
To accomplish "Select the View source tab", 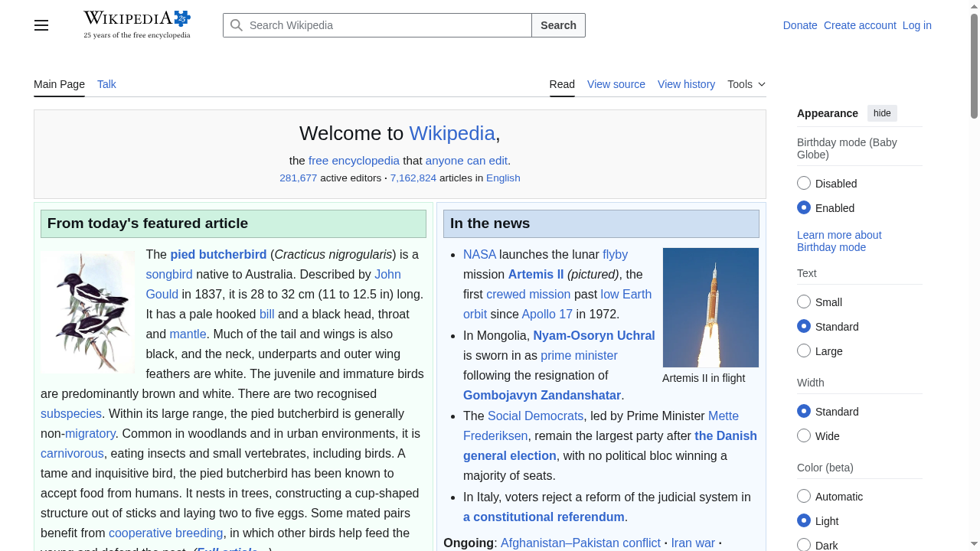I will click(x=616, y=84).
